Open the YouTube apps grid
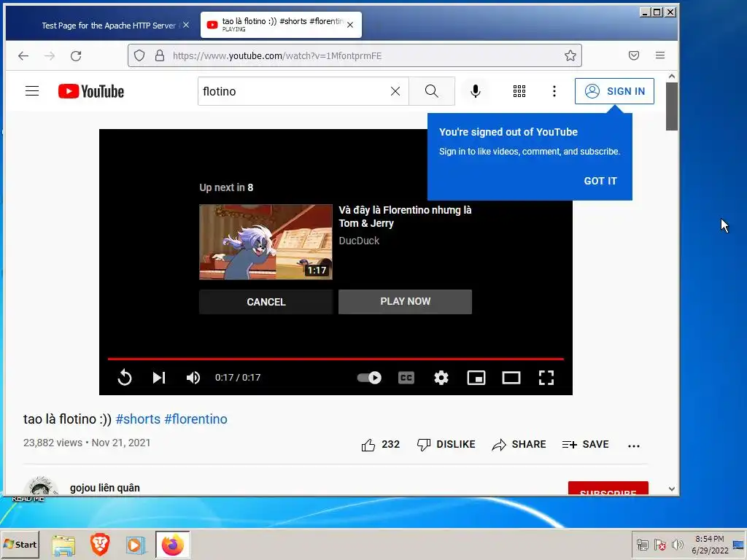 point(519,91)
